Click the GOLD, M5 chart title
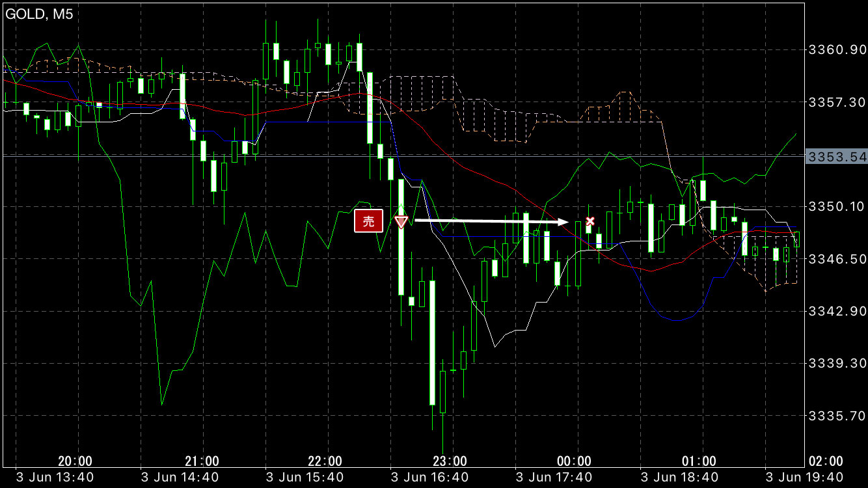868x488 pixels. (39, 15)
